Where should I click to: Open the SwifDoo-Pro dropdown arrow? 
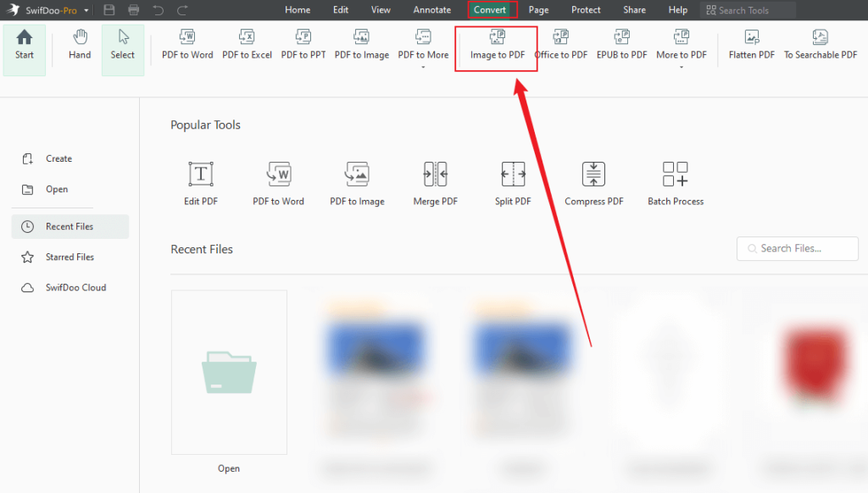[87, 9]
